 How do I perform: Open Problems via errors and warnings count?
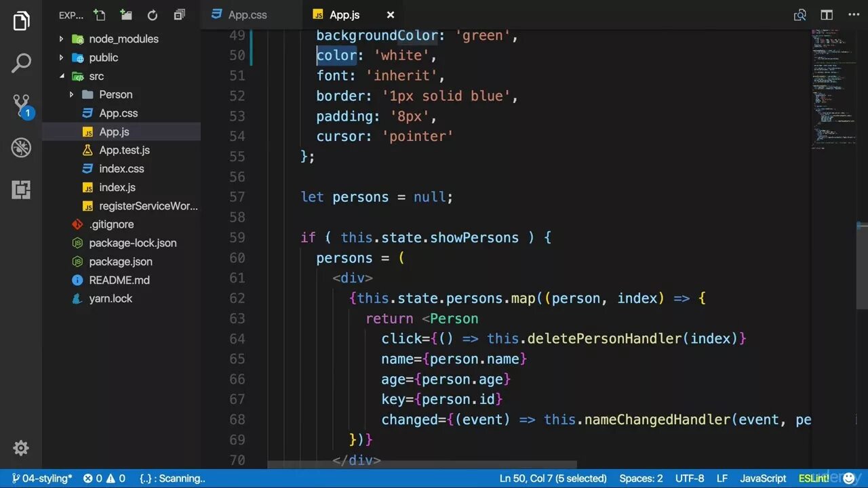pos(104,479)
